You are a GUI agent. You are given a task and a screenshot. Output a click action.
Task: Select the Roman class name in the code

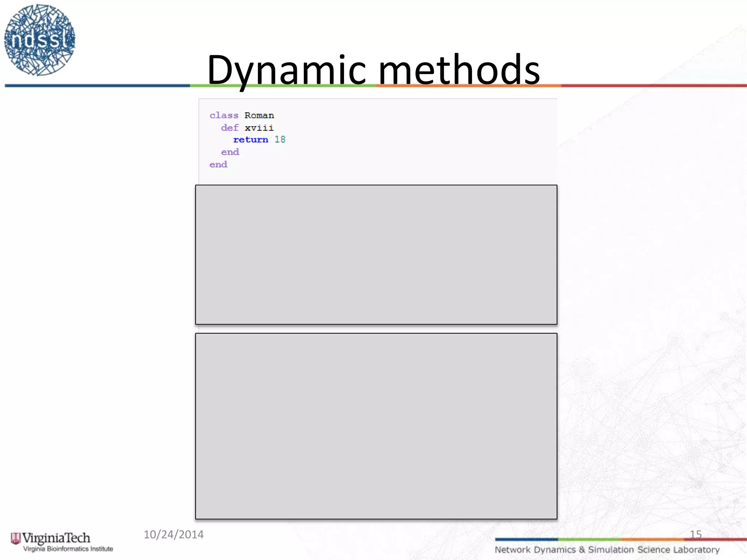(260, 115)
